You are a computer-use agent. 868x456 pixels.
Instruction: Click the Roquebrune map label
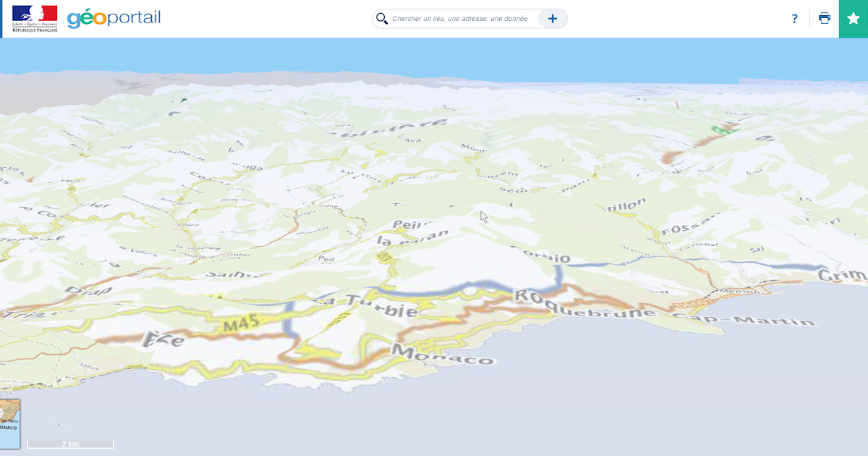584,305
